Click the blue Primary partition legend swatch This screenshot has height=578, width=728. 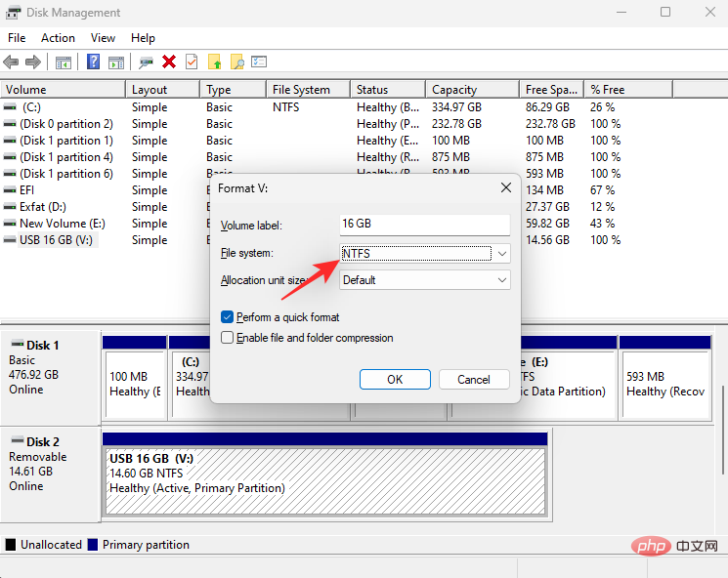click(93, 545)
